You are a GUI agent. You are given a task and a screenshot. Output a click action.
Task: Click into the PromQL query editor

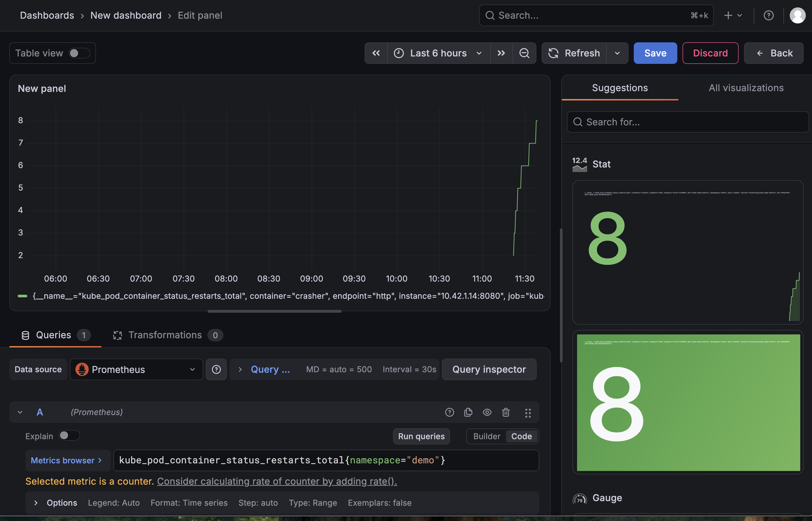pos(326,460)
